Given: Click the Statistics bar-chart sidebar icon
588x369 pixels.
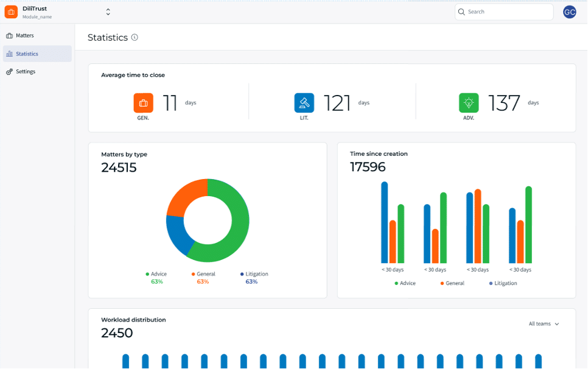Looking at the screenshot, I should click(x=9, y=54).
